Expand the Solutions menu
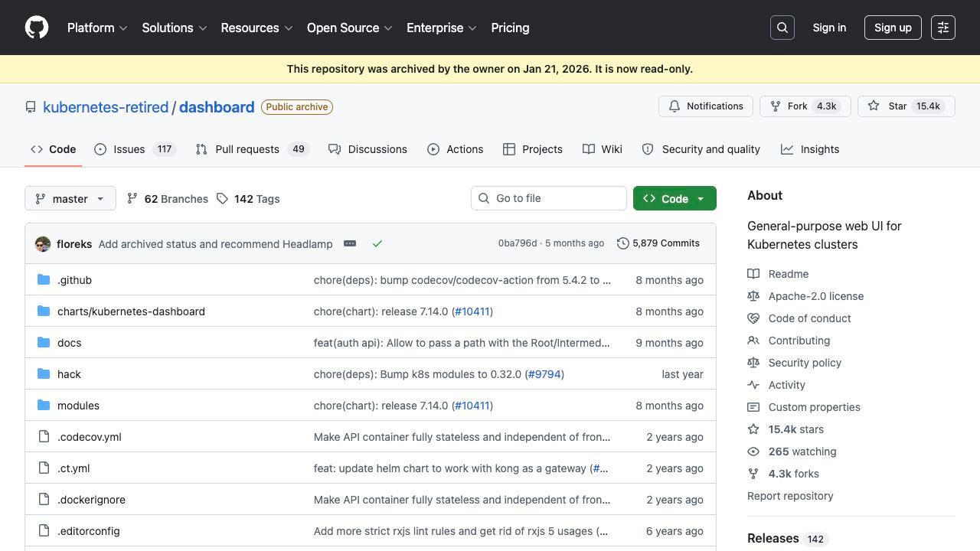This screenshot has height=551, width=980. pos(175,28)
